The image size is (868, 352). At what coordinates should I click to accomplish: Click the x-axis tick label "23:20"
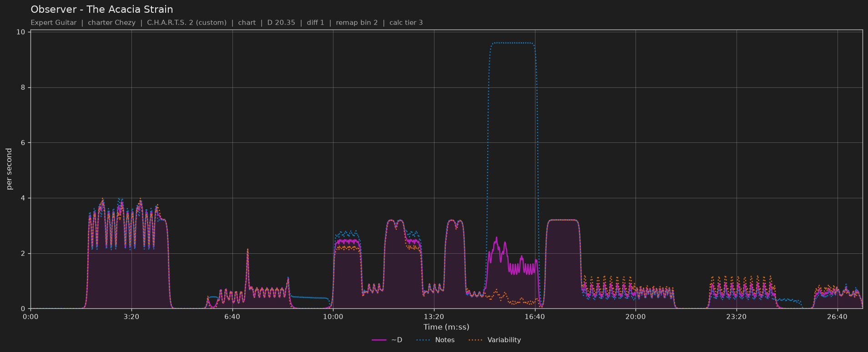coord(737,317)
